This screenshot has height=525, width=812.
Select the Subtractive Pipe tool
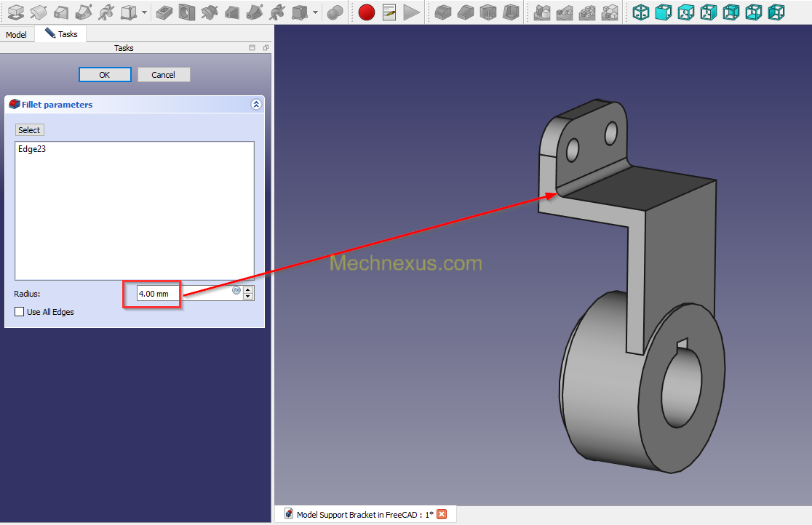(x=254, y=12)
